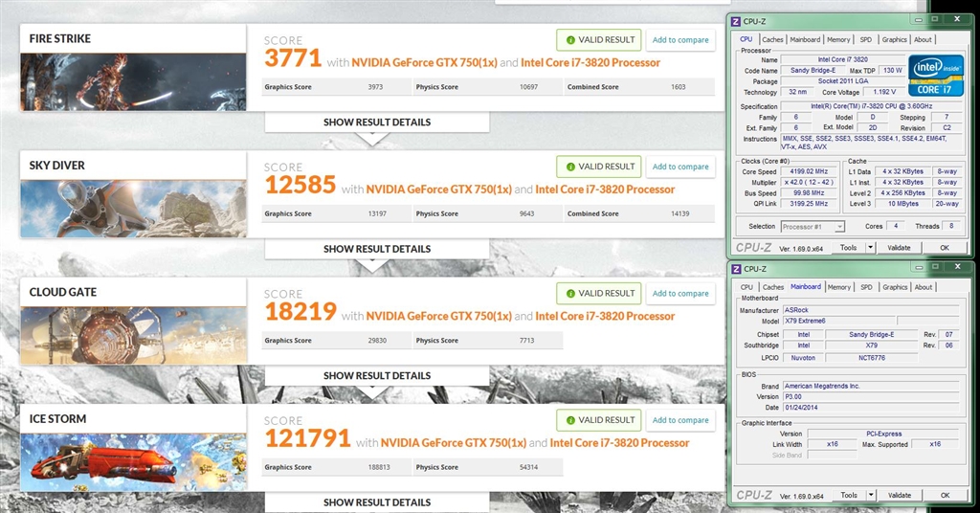Screen dimensions: 980x513
Task: Open Core i7-3820 link in Cloud Gate result
Action: coord(605,316)
